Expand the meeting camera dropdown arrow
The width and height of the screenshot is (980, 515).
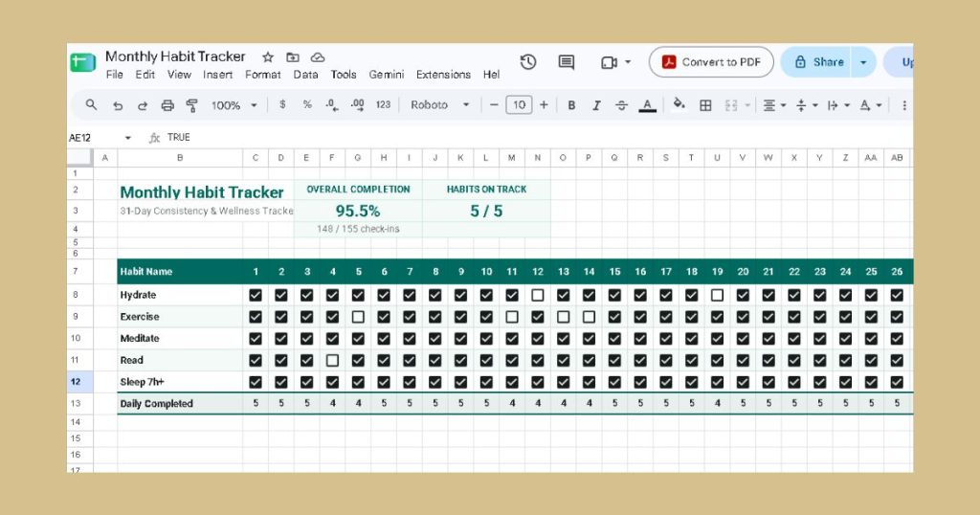(x=628, y=62)
